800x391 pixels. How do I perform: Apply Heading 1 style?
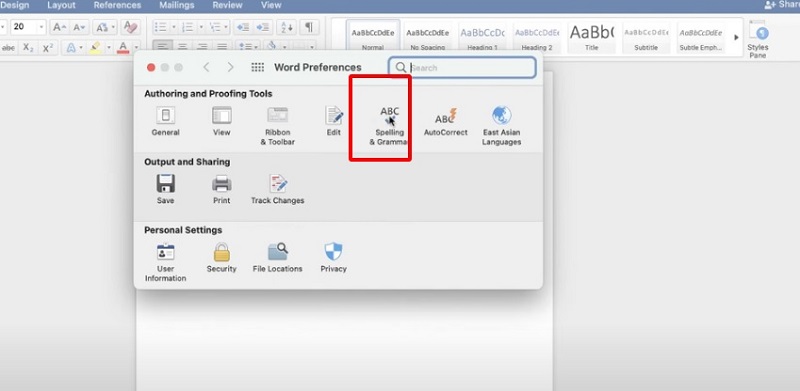pos(482,37)
